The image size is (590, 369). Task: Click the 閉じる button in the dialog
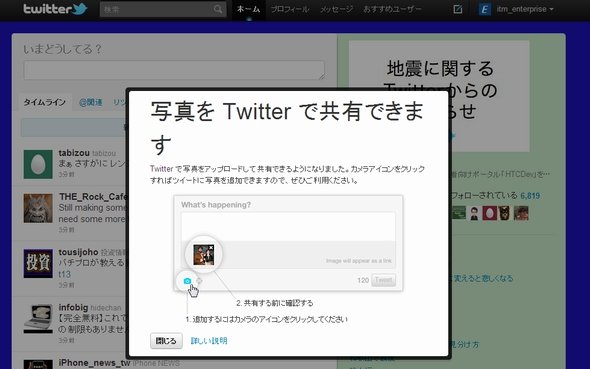[166, 341]
